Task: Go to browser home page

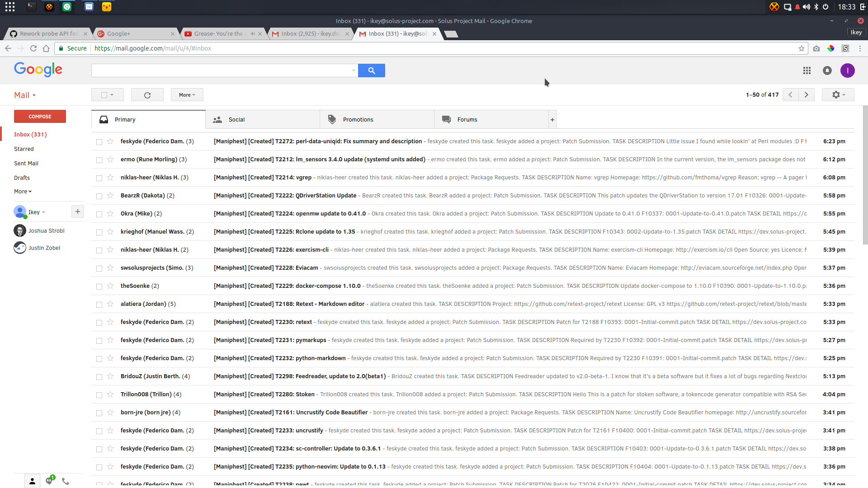Action: pyautogui.click(x=46, y=48)
